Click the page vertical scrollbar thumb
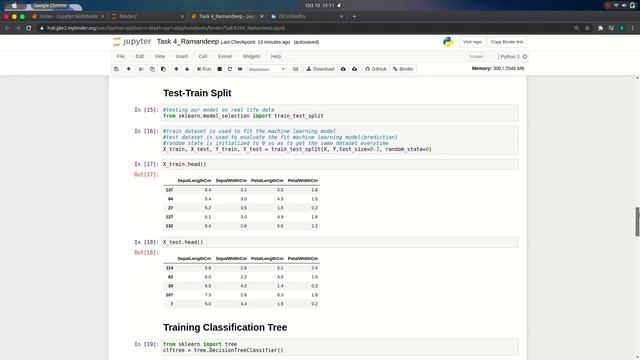 click(x=637, y=222)
